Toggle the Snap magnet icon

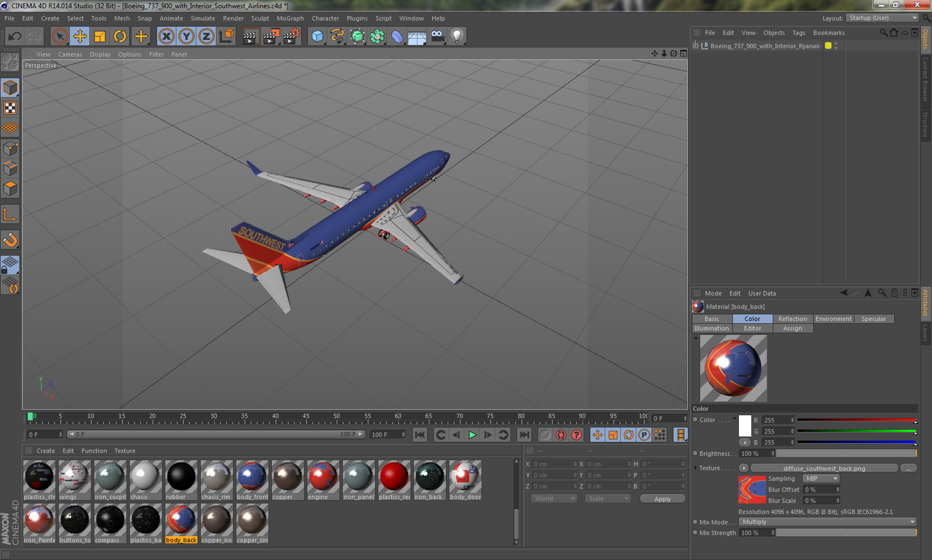11,240
